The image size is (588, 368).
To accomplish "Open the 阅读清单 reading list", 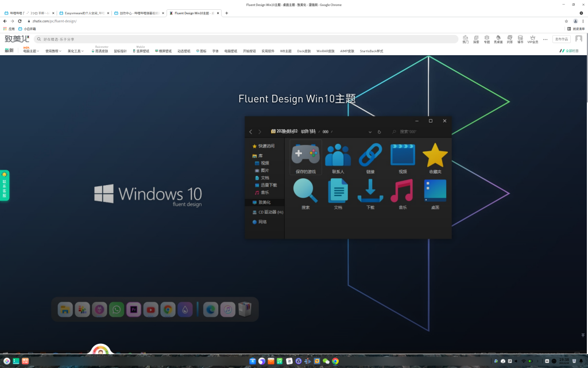I will (x=576, y=29).
